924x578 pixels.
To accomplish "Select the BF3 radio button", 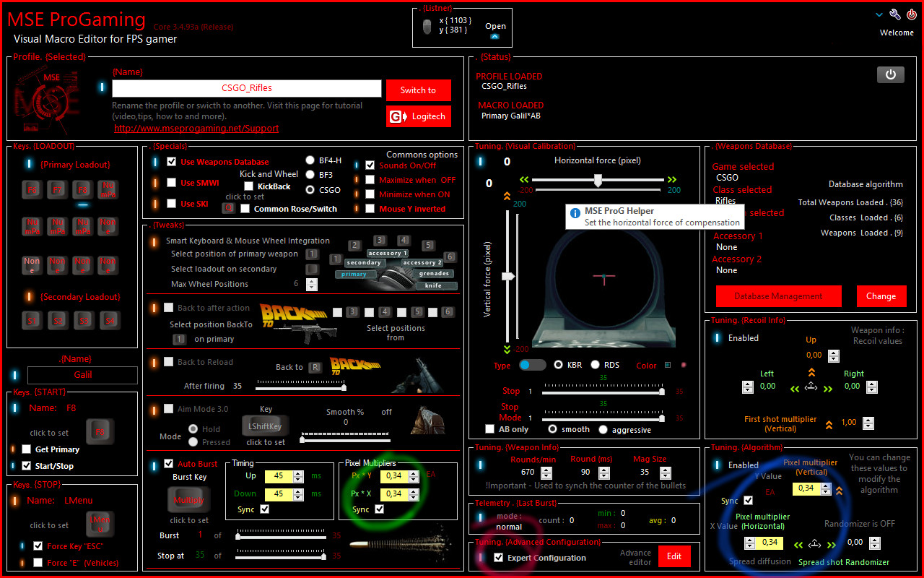I will [310, 175].
